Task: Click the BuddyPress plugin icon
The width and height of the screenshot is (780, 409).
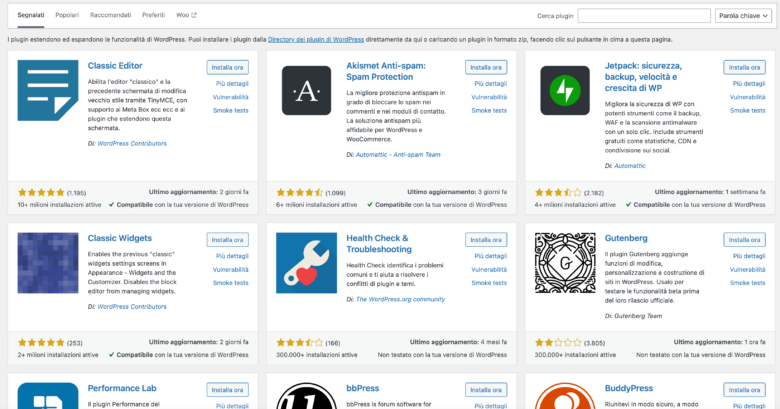Action: tap(564, 396)
